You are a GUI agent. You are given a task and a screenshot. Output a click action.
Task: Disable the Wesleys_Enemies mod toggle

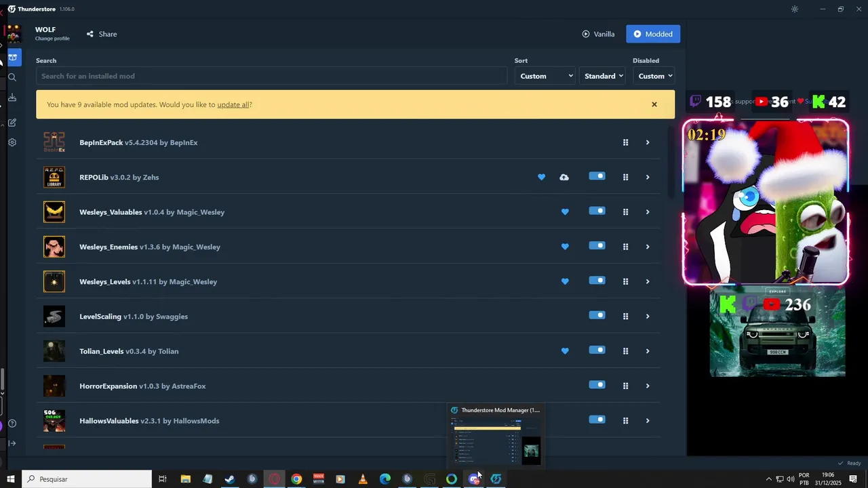coord(597,245)
